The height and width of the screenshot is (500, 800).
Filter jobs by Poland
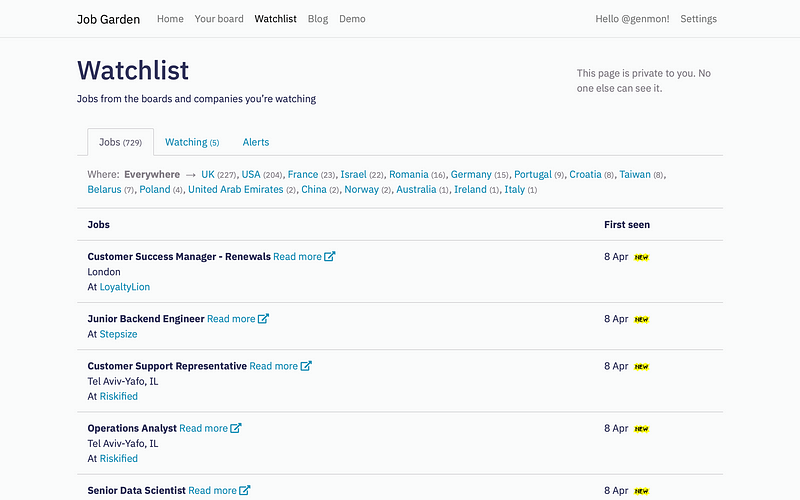155,189
